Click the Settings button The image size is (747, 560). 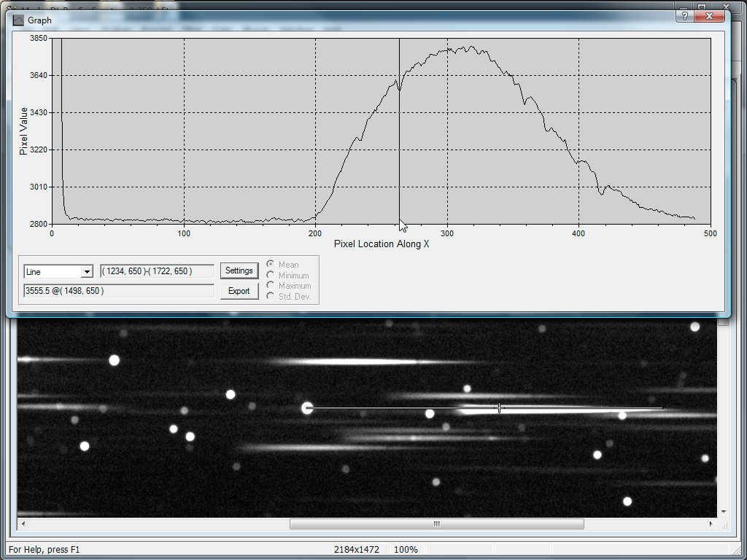coord(239,271)
